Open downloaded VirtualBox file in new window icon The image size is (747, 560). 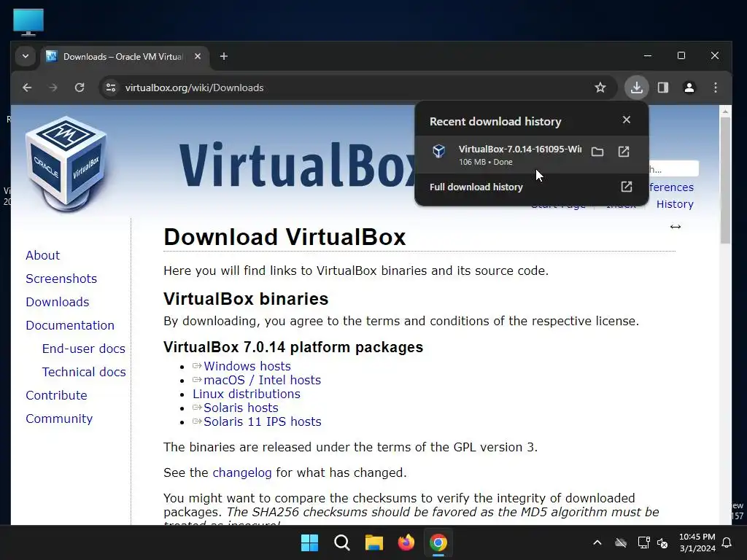coord(624,152)
